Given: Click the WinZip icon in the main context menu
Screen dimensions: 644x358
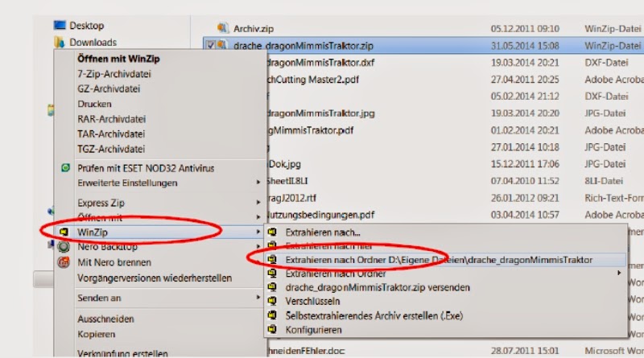Looking at the screenshot, I should click(64, 232).
